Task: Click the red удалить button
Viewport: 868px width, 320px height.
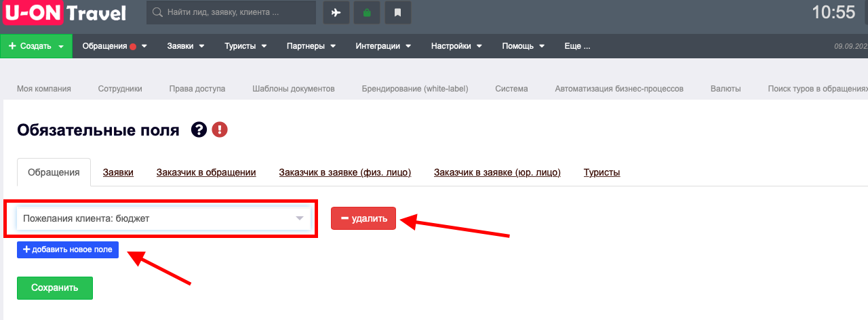Action: (x=363, y=218)
